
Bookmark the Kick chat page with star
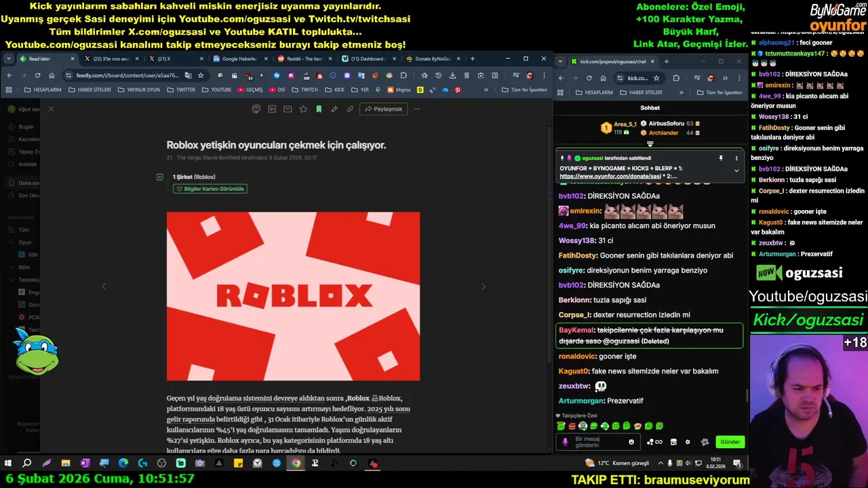[656, 78]
